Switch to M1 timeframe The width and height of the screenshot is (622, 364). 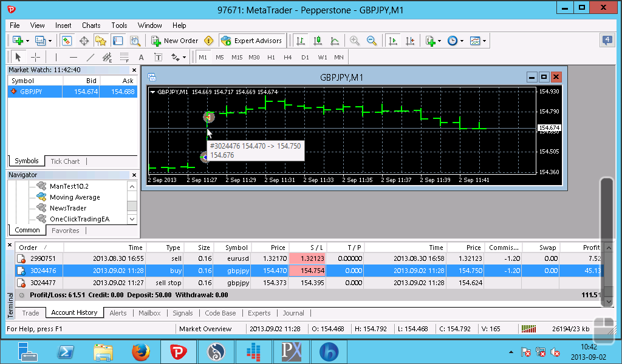tap(203, 58)
